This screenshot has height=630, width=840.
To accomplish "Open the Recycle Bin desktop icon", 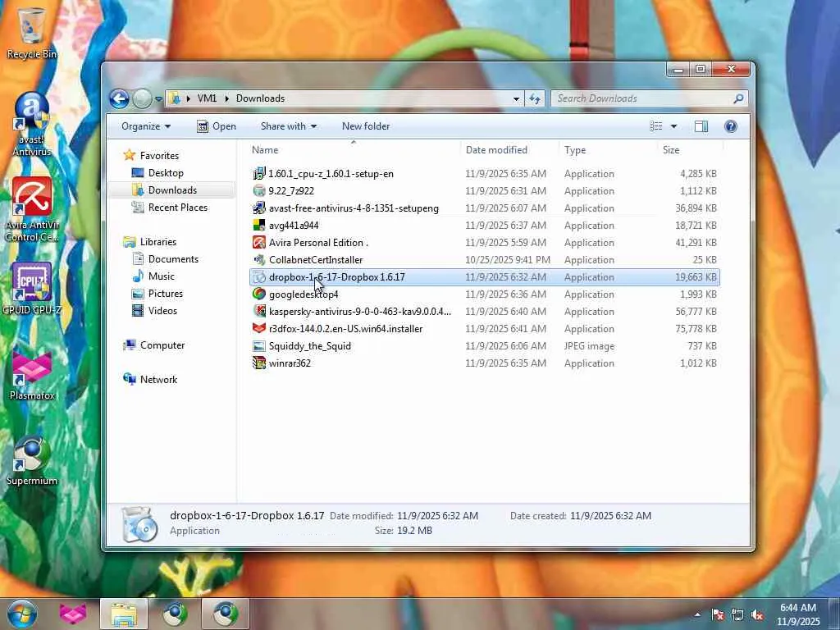I will tap(32, 32).
